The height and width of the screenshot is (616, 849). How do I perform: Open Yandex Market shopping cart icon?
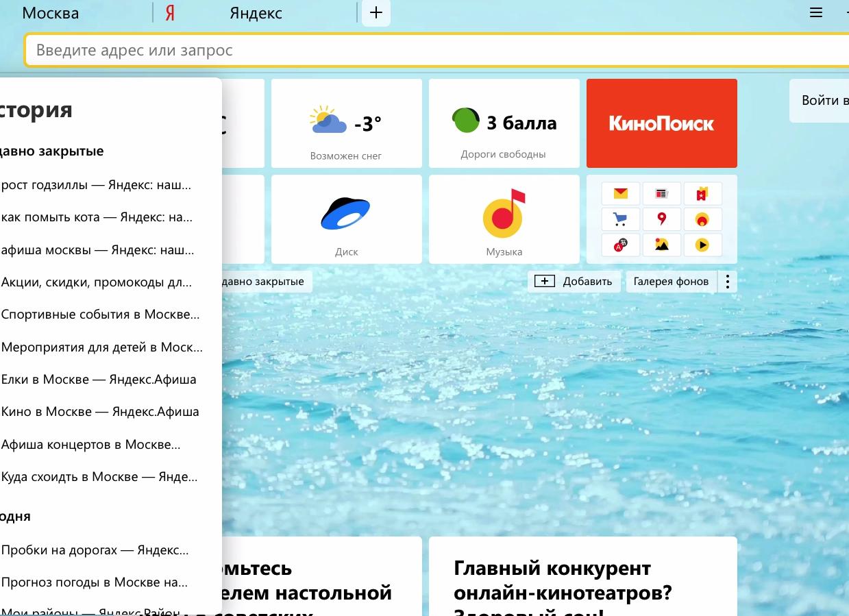tap(620, 219)
